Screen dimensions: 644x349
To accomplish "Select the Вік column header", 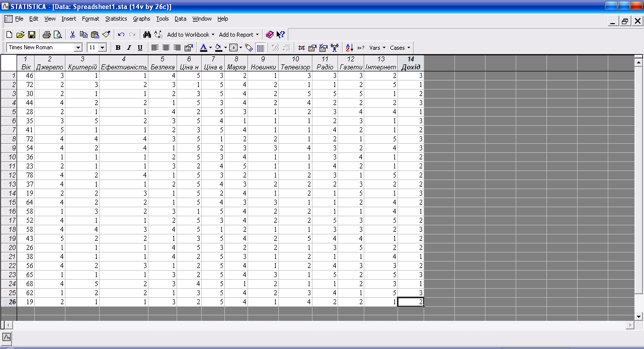I will [x=26, y=63].
